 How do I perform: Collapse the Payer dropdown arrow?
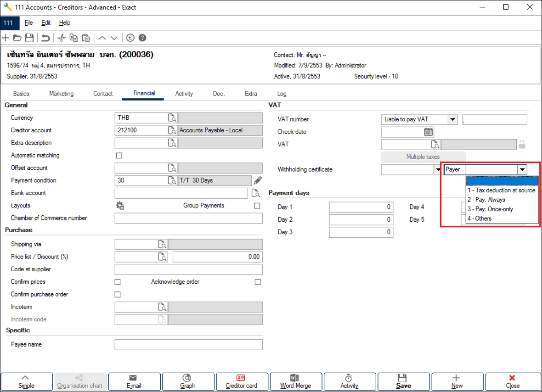point(522,169)
